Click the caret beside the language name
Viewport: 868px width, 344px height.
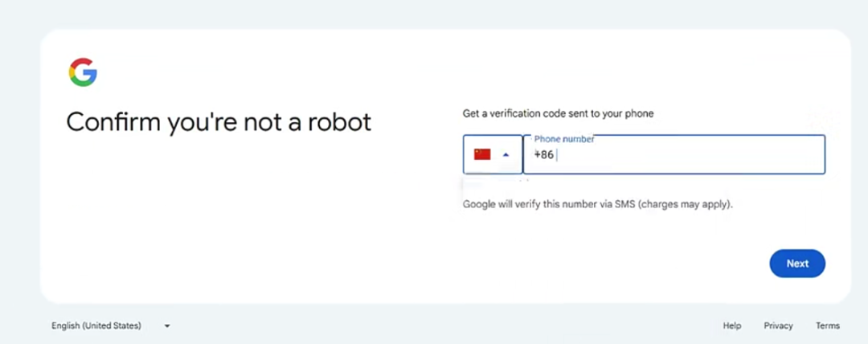[x=167, y=326]
